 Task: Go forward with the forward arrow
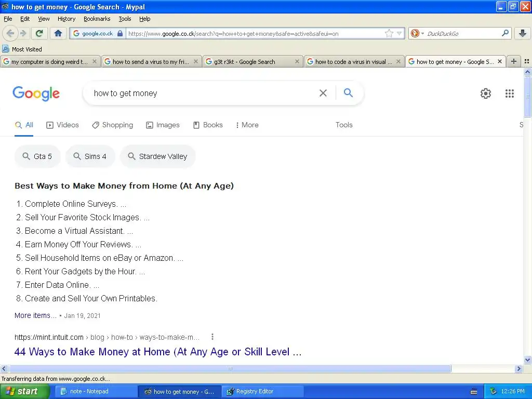tap(23, 33)
